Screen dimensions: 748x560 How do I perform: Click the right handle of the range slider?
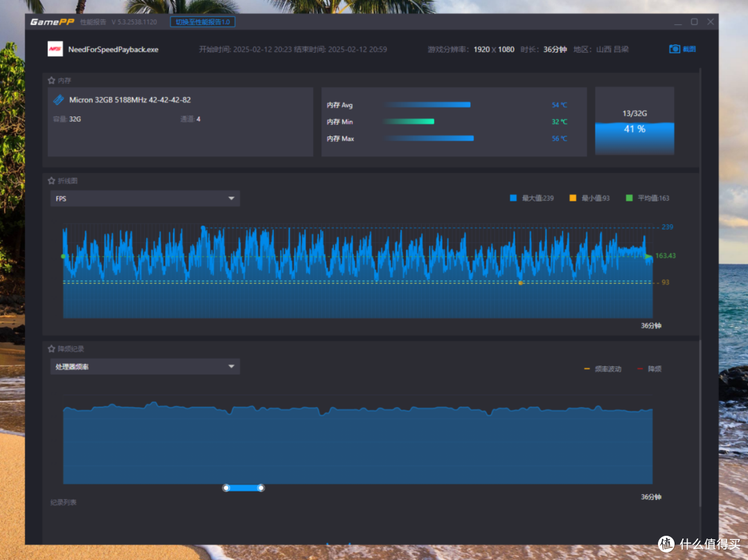tap(261, 488)
